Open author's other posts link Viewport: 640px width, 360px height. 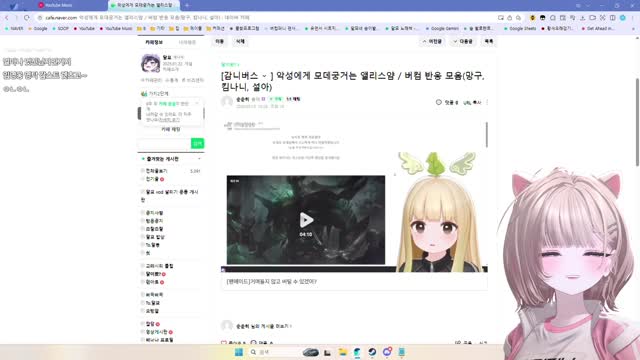point(264,326)
